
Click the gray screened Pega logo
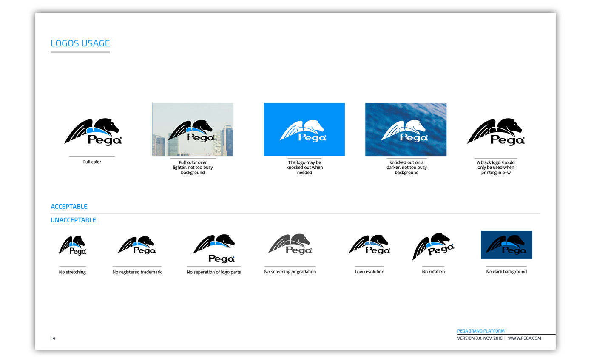(290, 244)
